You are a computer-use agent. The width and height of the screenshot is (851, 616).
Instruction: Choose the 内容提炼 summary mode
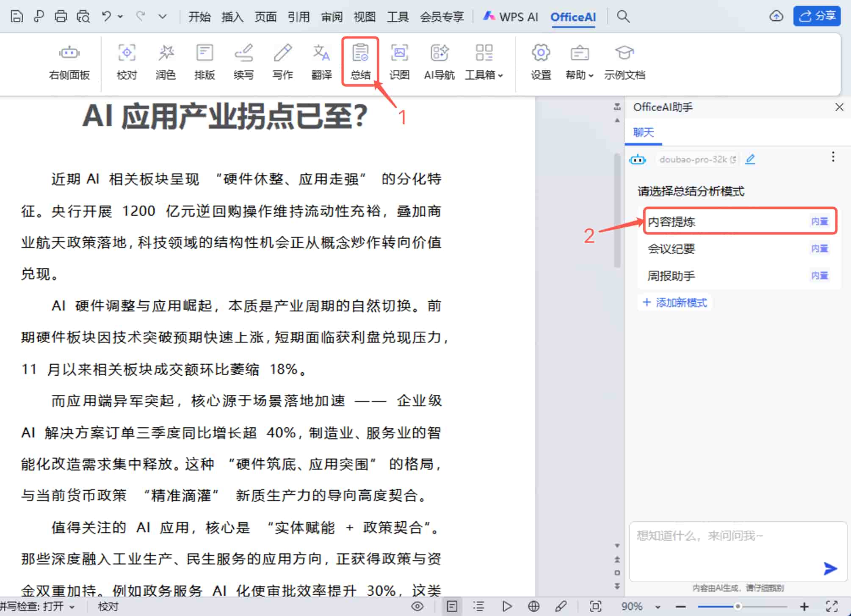pos(671,221)
